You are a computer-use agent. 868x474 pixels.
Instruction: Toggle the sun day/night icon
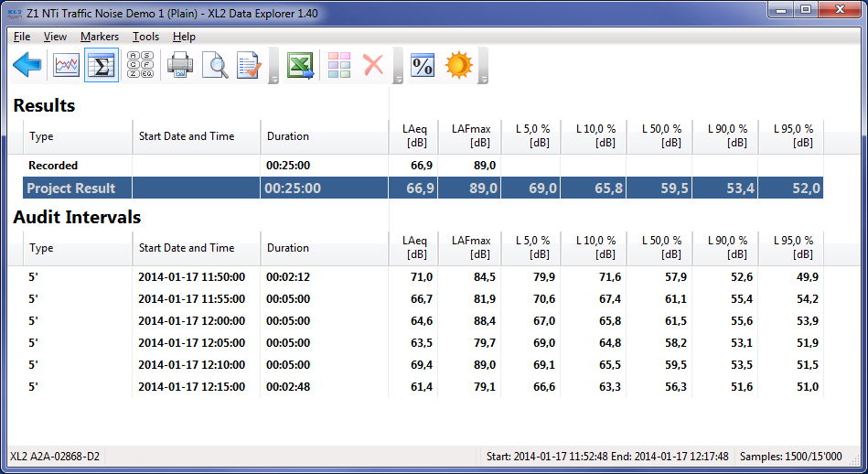[458, 66]
